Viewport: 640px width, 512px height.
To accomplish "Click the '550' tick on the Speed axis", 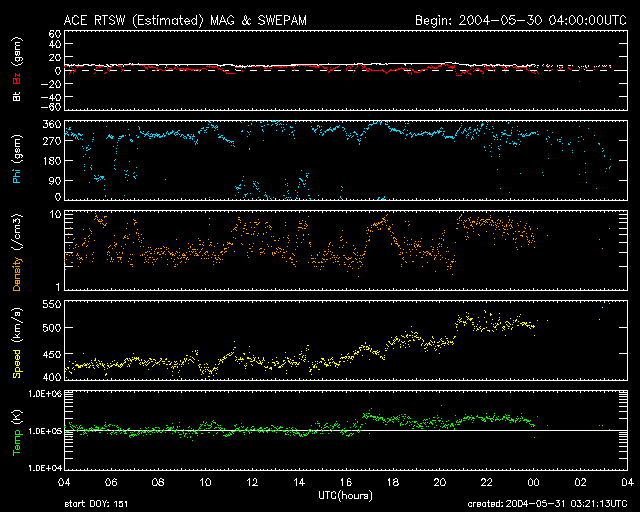I will tap(52, 305).
